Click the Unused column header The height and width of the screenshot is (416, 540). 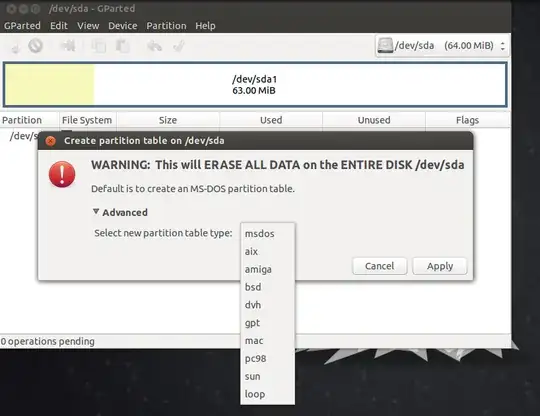(x=374, y=120)
